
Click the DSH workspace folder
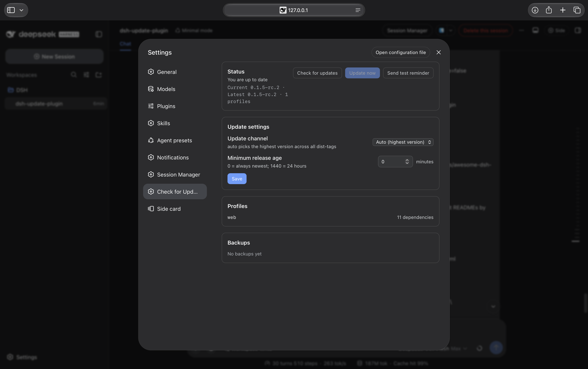(17, 90)
